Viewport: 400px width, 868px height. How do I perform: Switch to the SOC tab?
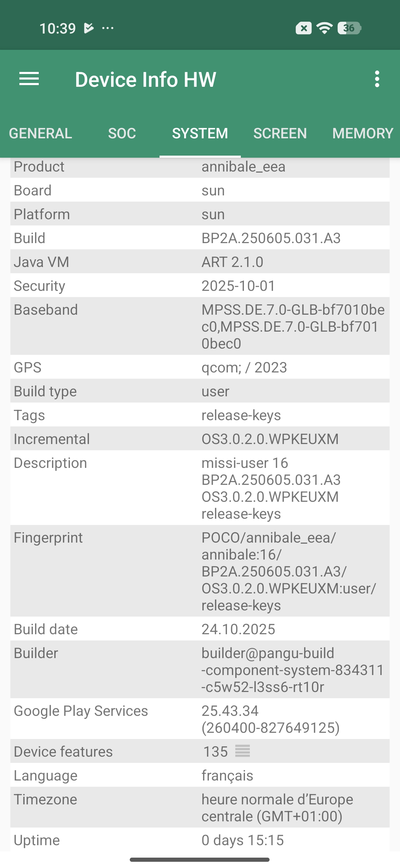click(x=122, y=133)
